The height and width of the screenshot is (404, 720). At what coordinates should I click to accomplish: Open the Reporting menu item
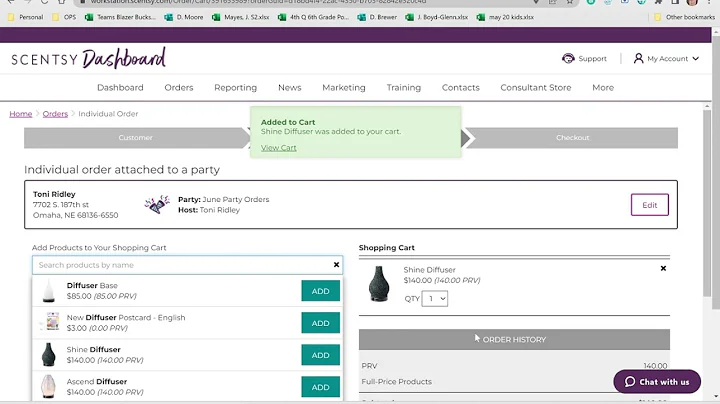coord(236,87)
